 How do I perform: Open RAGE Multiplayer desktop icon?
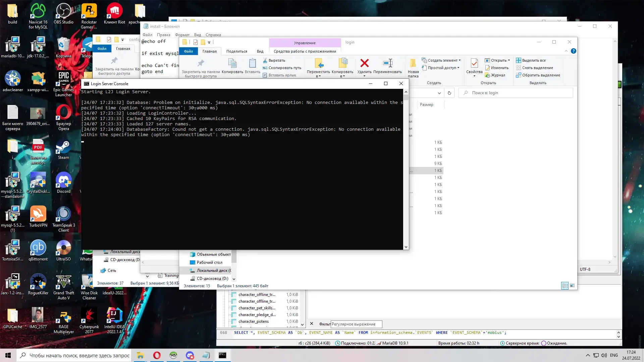click(x=63, y=321)
